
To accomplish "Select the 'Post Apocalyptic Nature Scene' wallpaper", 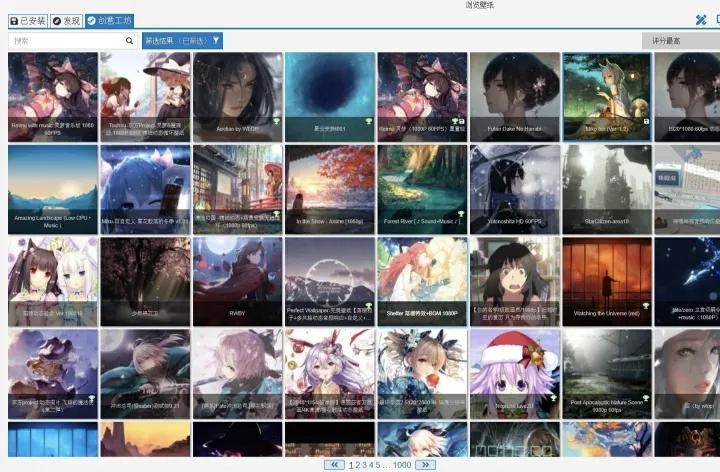I will [607, 374].
